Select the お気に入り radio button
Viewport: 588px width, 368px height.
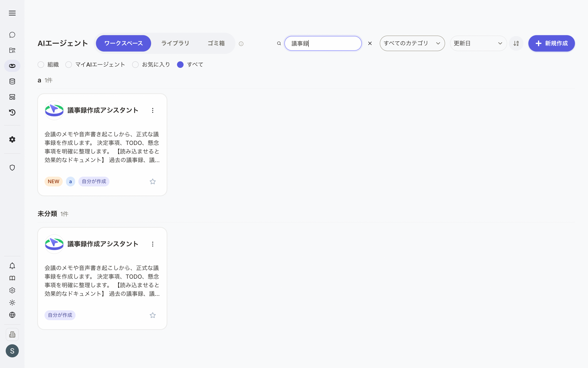coord(135,64)
